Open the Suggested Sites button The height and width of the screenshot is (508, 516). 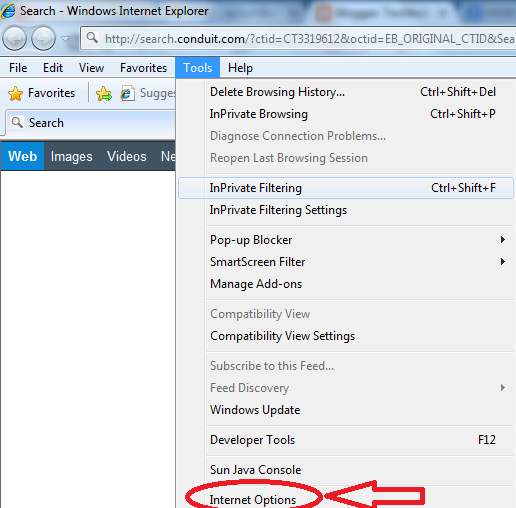tap(148, 93)
